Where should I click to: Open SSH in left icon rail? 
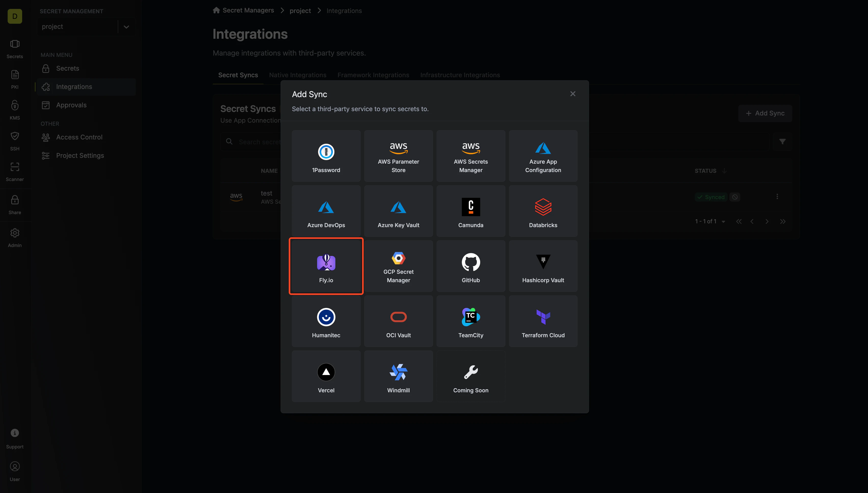click(15, 141)
